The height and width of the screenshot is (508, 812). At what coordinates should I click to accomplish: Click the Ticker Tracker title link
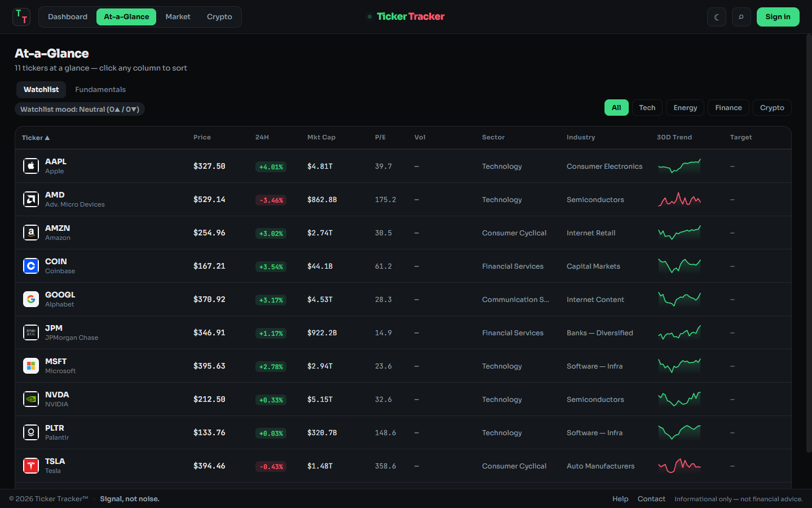[411, 16]
